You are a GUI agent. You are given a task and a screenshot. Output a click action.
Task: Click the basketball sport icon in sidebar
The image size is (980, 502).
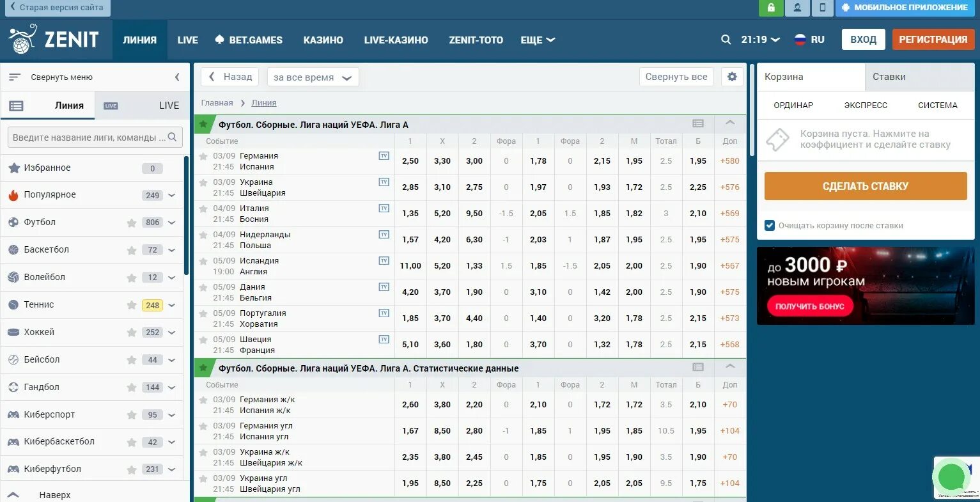13,250
